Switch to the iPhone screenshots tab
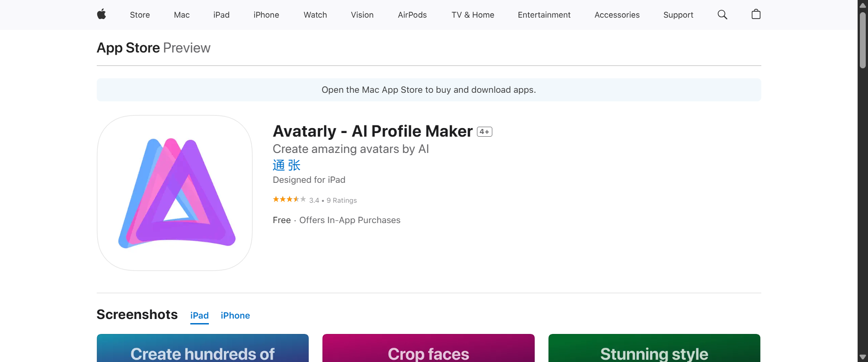868x362 pixels. click(x=235, y=315)
